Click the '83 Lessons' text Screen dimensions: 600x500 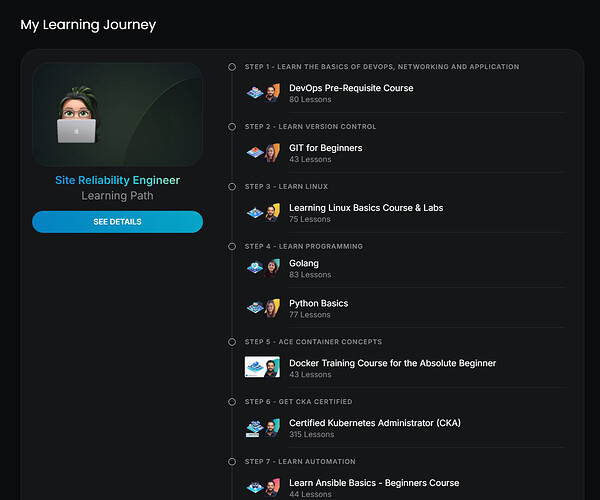pos(310,275)
